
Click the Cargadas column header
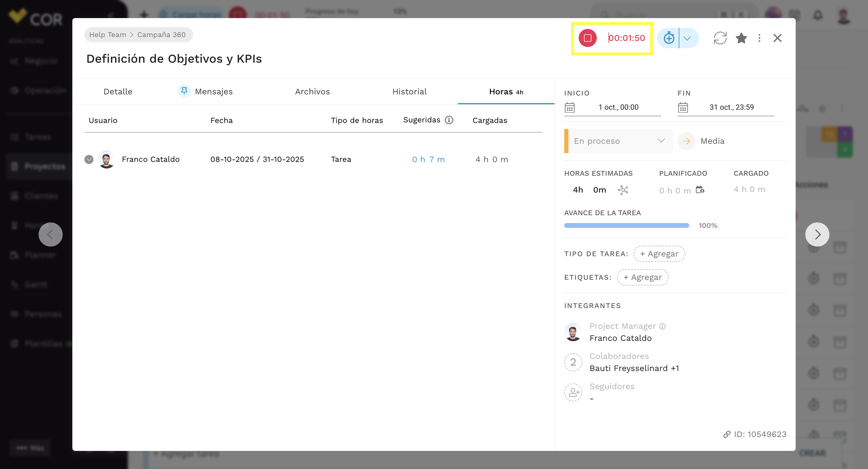[489, 120]
